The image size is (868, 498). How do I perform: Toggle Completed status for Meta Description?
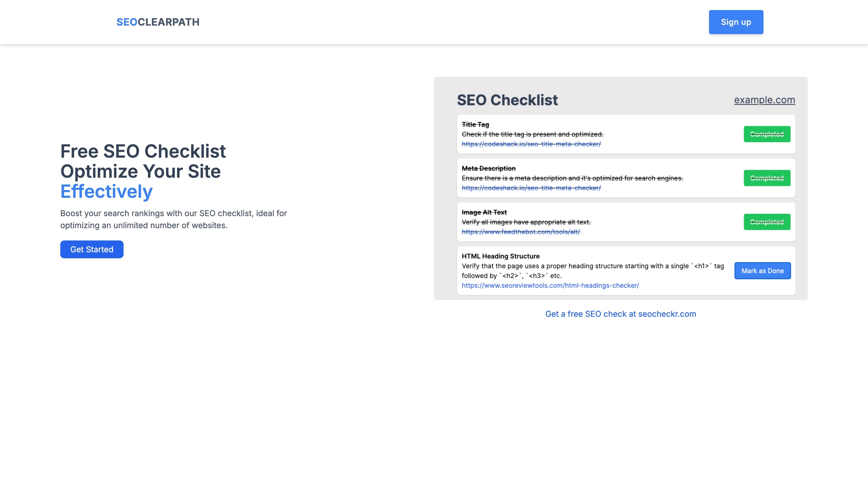point(767,178)
